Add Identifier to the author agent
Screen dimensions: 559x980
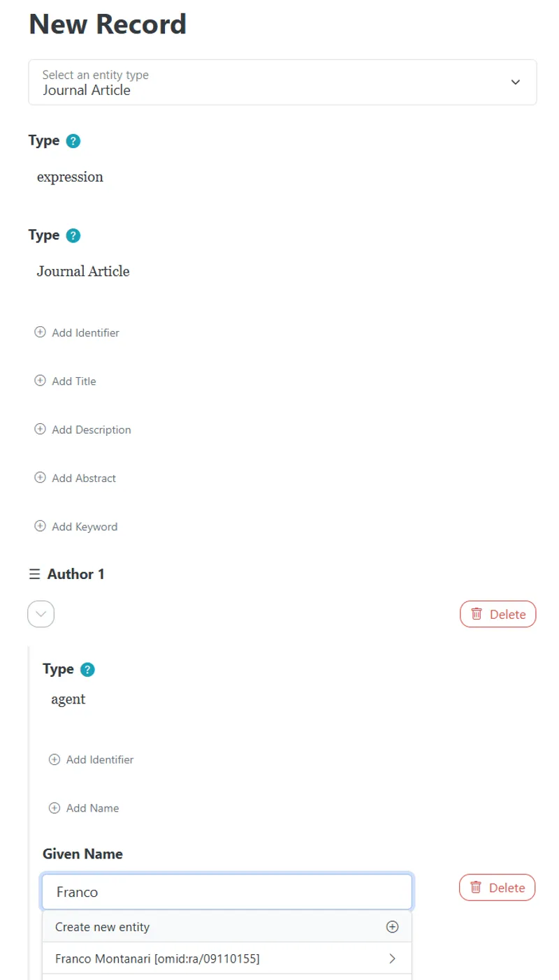(91, 759)
